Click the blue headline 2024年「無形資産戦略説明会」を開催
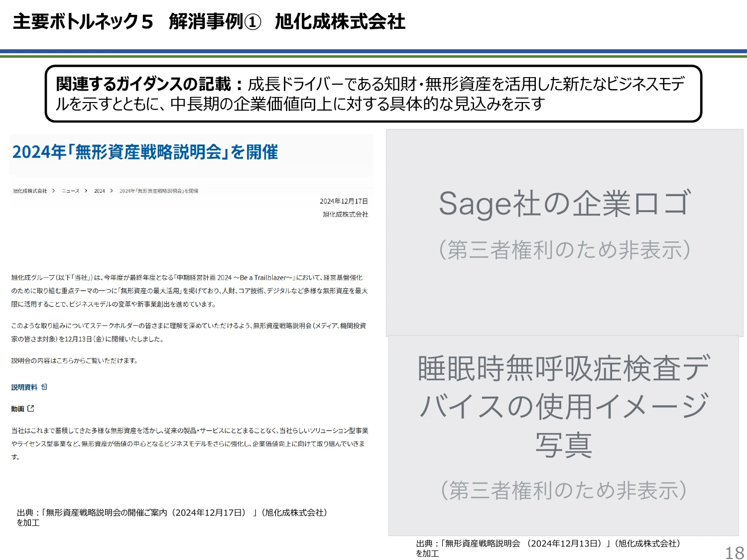Screen dimensions: 747x560 click(x=145, y=152)
